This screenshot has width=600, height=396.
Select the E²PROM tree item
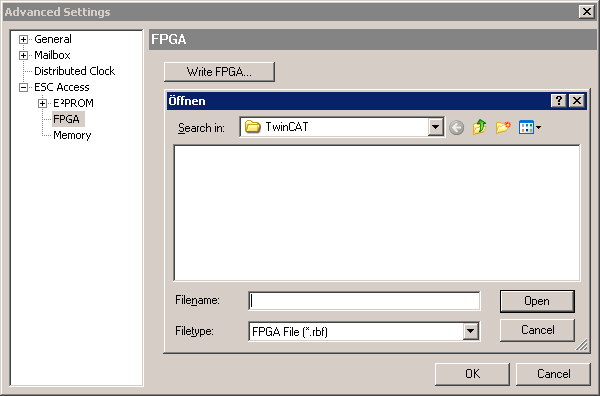73,103
